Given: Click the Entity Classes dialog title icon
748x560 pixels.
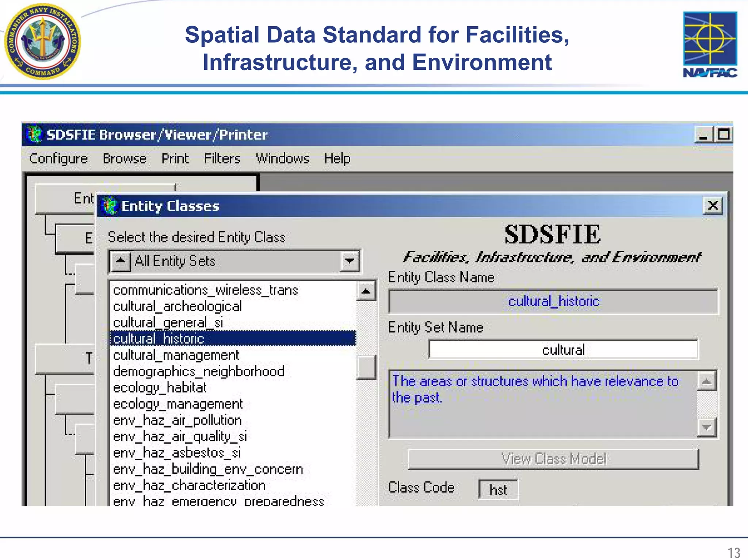Looking at the screenshot, I should pyautogui.click(x=110, y=206).
